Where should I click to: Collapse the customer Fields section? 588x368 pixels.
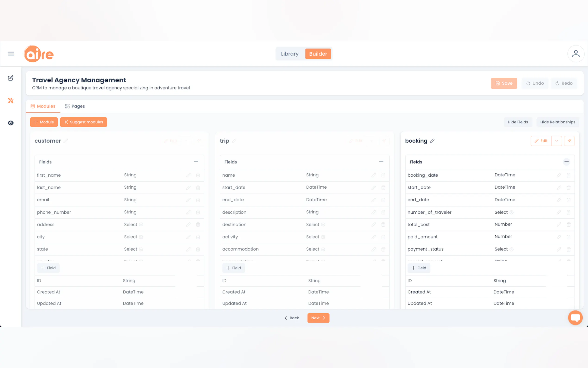pyautogui.click(x=196, y=162)
